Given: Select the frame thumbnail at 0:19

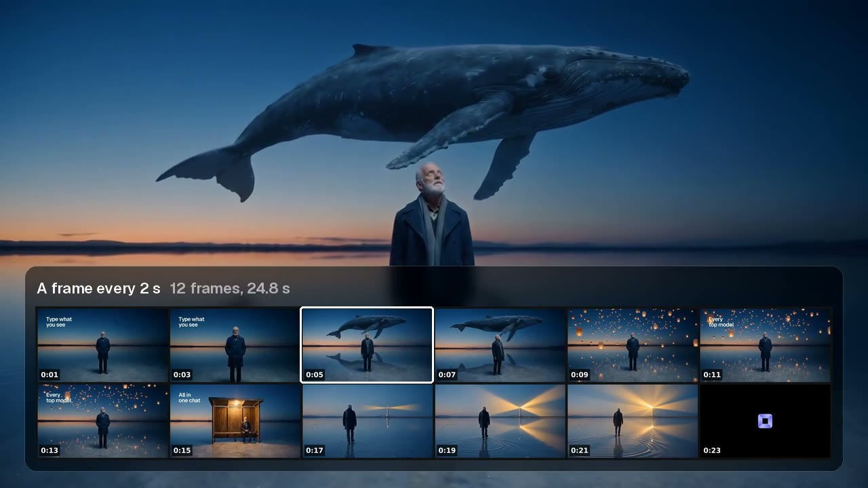Looking at the screenshot, I should click(500, 421).
